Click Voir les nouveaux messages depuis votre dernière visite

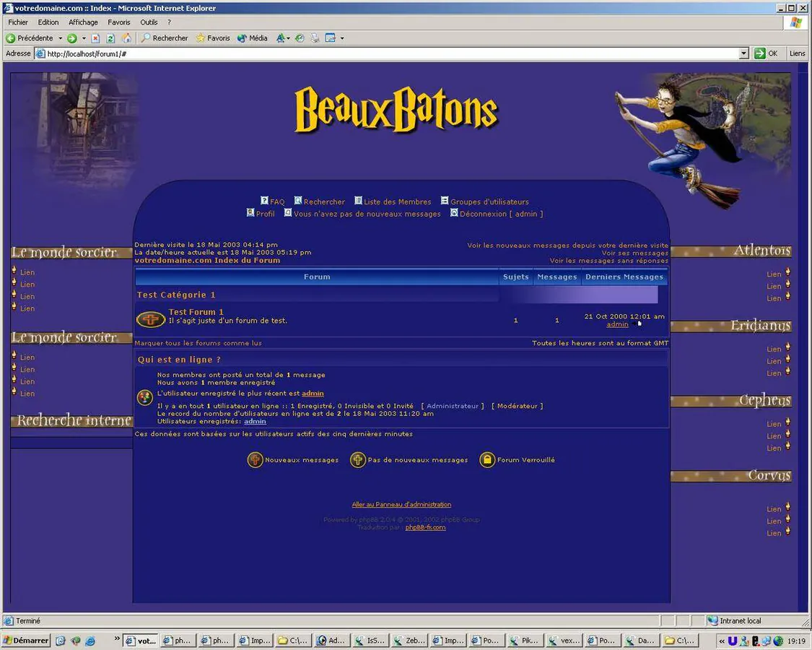click(567, 245)
